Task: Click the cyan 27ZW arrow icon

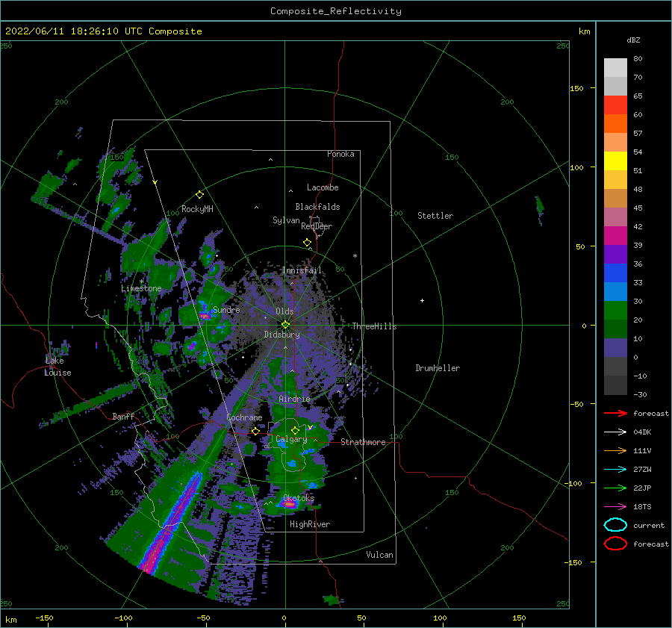Action: [615, 470]
